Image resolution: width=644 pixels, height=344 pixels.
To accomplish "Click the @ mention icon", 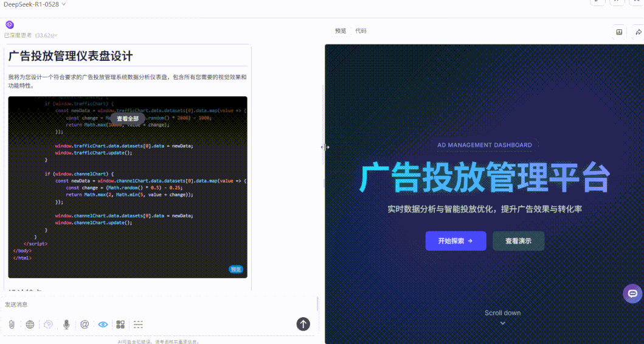I will tap(85, 325).
